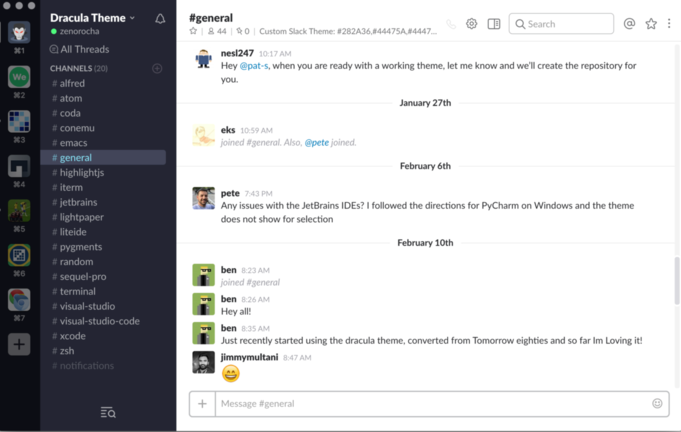Click the Search input field
Viewport: 681px width, 432px height.
point(565,23)
